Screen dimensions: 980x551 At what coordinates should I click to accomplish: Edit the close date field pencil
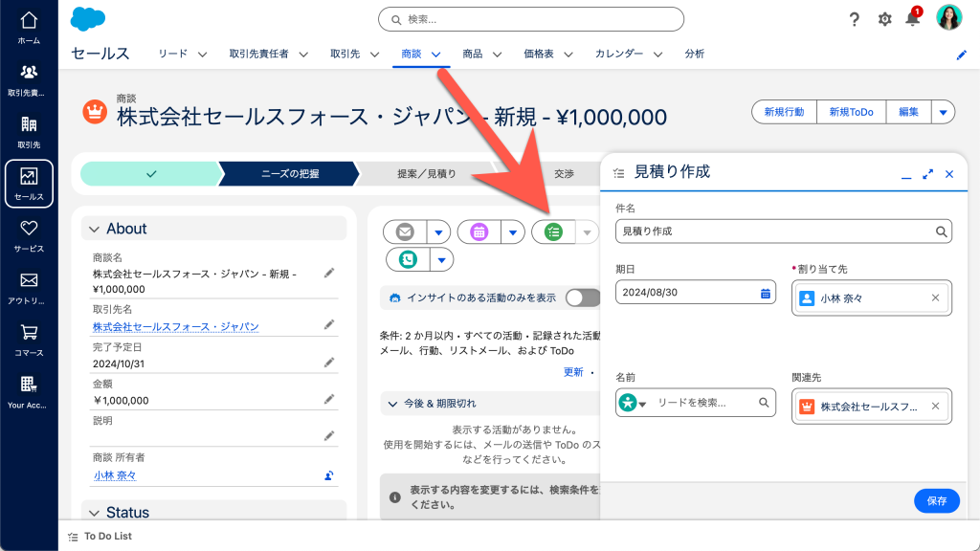329,363
